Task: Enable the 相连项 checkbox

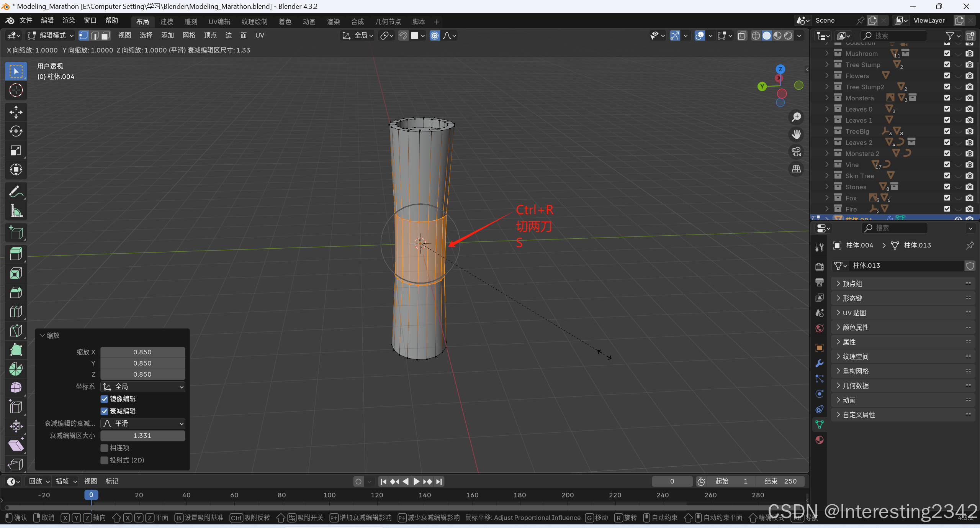Action: click(x=104, y=448)
